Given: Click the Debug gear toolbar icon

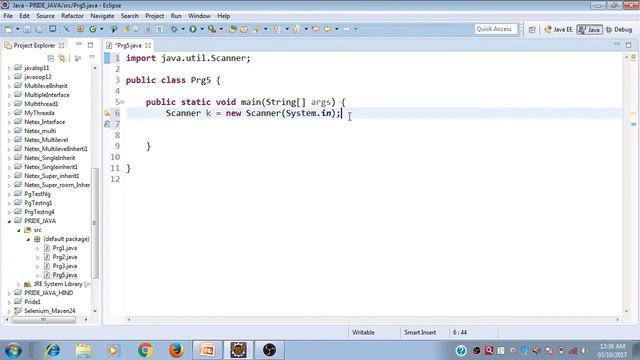Looking at the screenshot, I should point(174,29).
